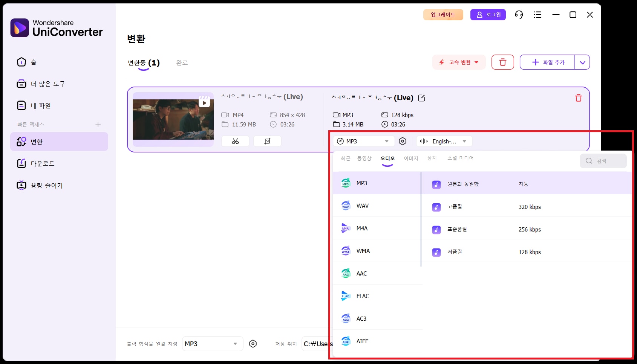Screen dimensions: 637x364
Task: Select the Convert (변환) sidebar item
Action: [59, 142]
